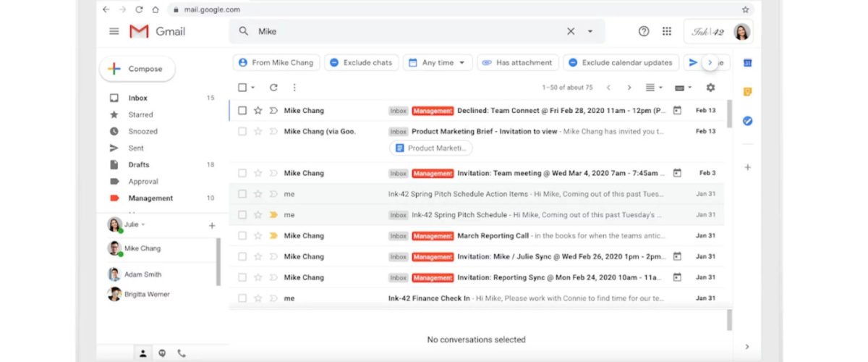
Task: Select the Declined: Team Connect email checkbox
Action: pyautogui.click(x=242, y=111)
